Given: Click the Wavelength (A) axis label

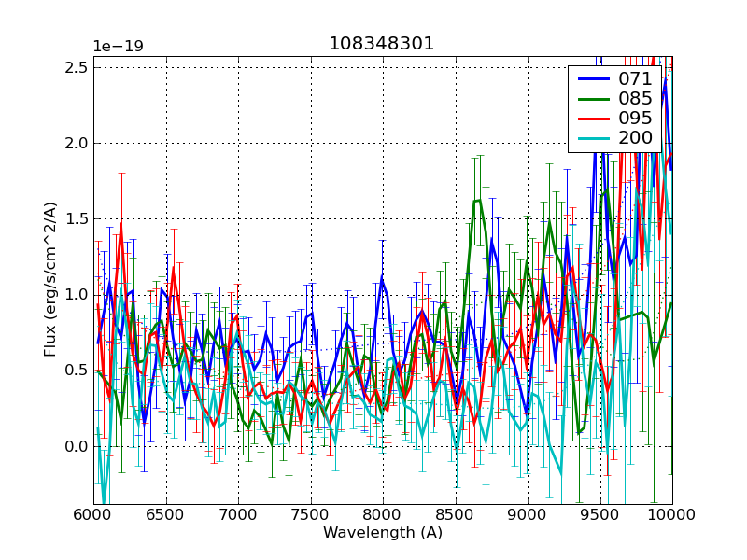Looking at the screenshot, I should [382, 533].
